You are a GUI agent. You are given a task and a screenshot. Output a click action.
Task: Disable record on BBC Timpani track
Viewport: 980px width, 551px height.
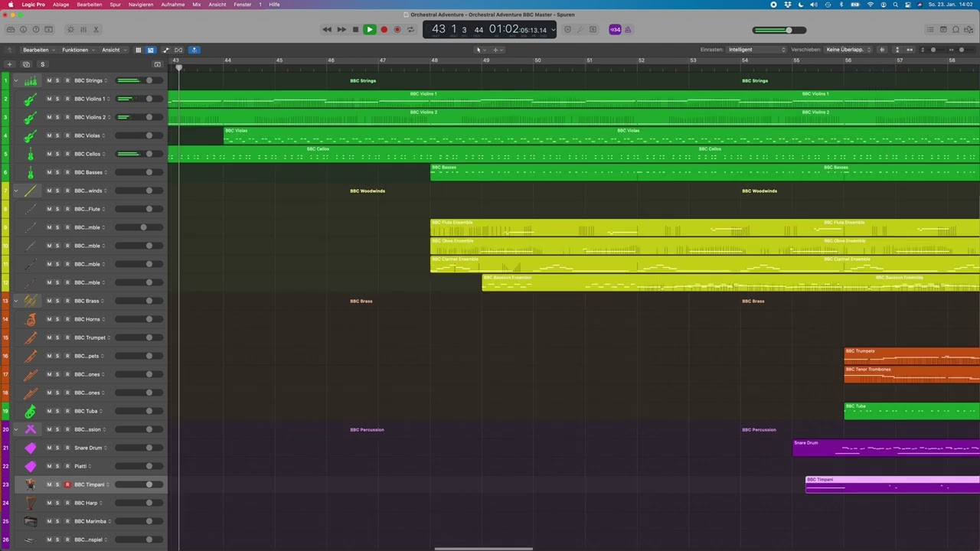point(67,484)
